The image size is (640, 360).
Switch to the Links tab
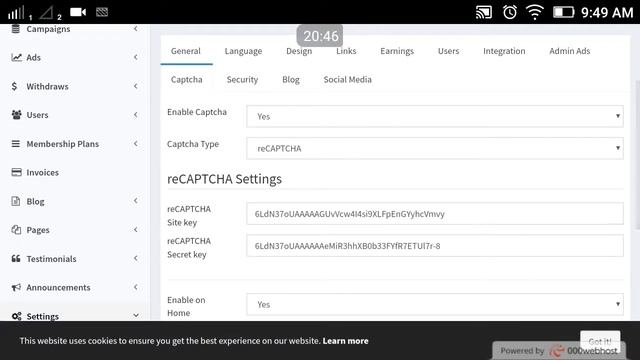[346, 51]
